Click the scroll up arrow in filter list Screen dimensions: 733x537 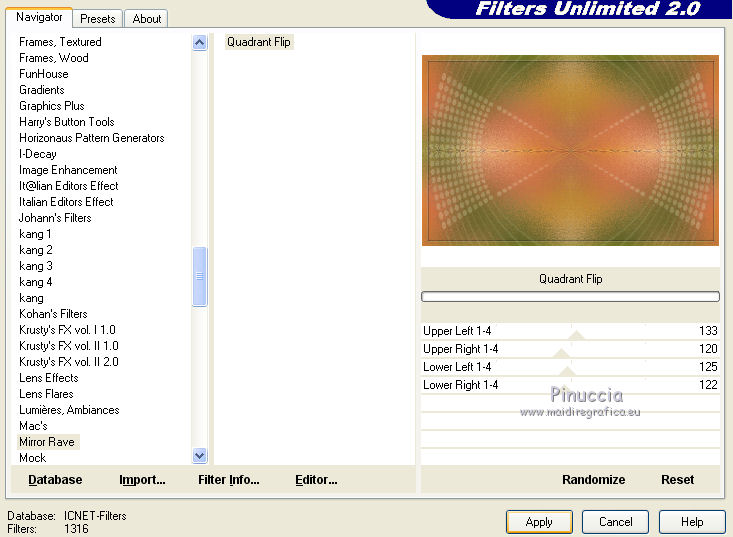tap(200, 43)
